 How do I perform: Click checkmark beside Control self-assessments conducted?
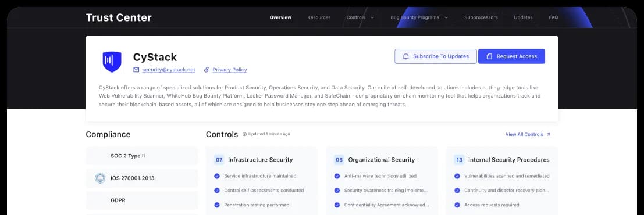(217, 191)
